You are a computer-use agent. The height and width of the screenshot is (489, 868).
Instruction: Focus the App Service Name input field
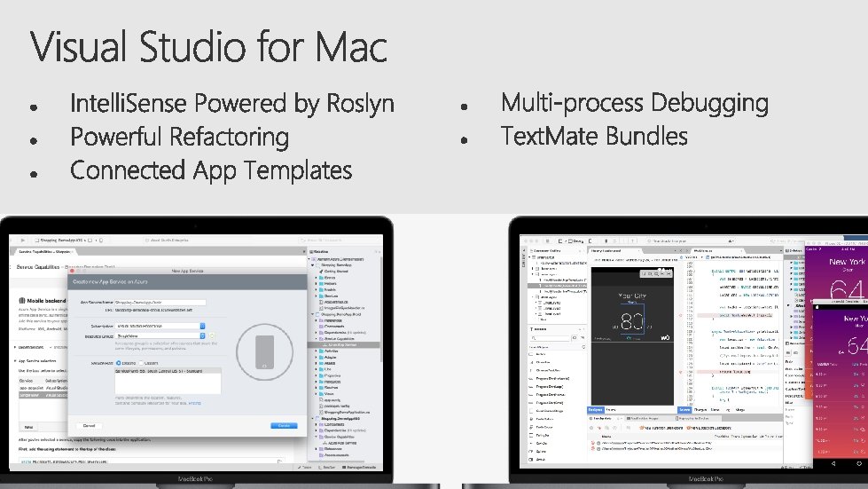tap(160, 303)
